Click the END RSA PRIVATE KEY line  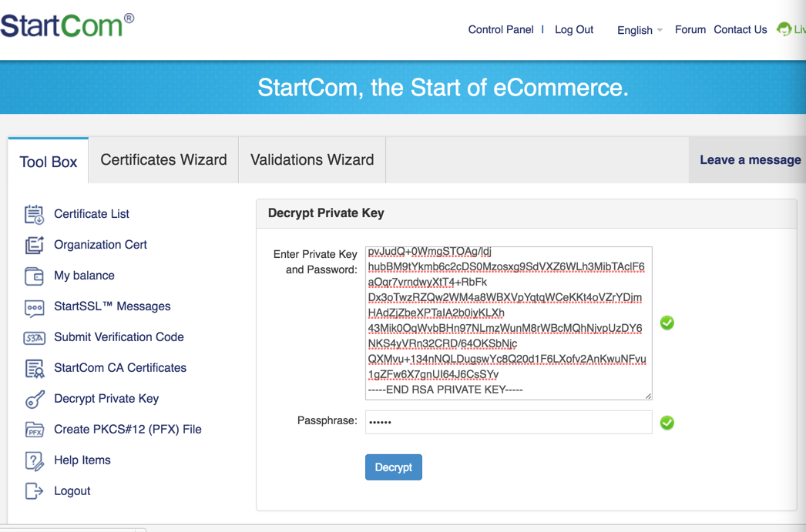(x=445, y=390)
